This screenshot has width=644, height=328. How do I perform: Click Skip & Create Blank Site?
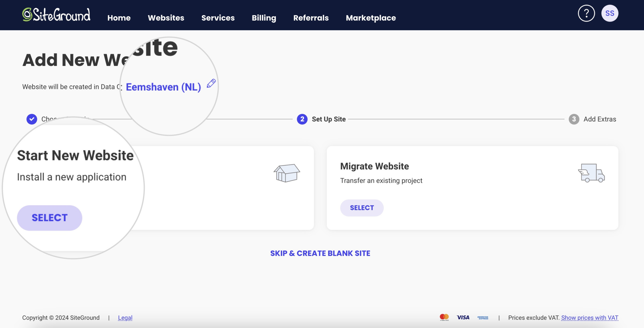(320, 253)
